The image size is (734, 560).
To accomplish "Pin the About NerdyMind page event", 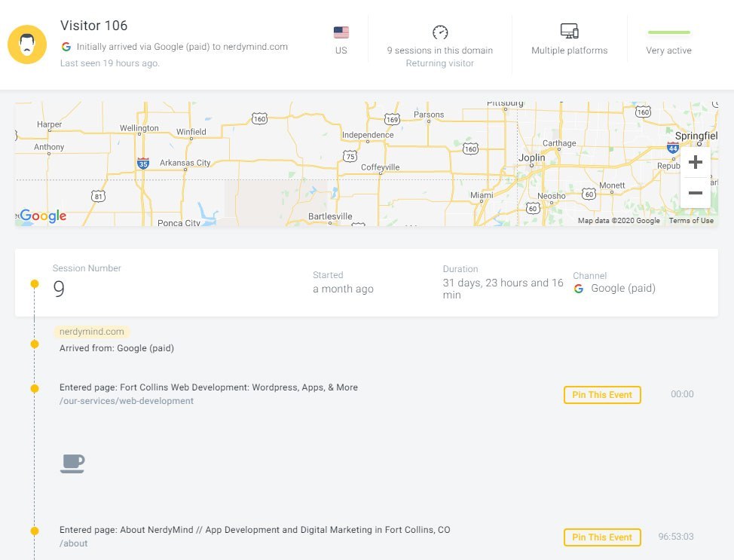I will click(x=602, y=537).
